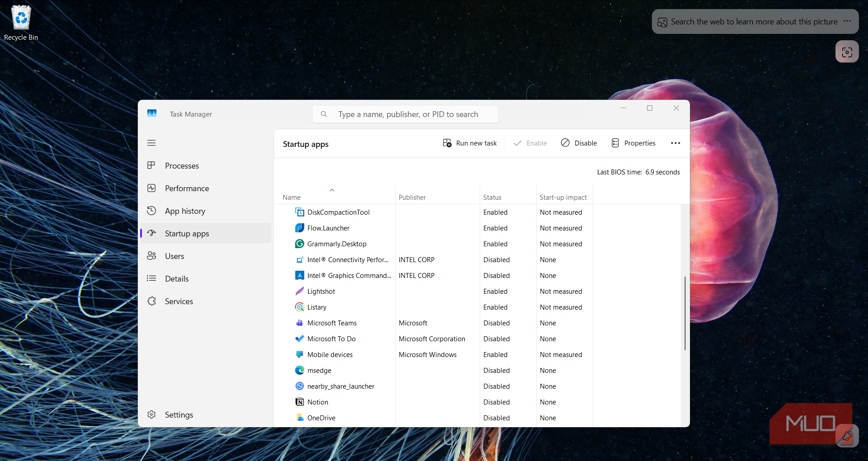Image resolution: width=868 pixels, height=461 pixels.
Task: Switch to the Performance tab
Action: coord(206,188)
